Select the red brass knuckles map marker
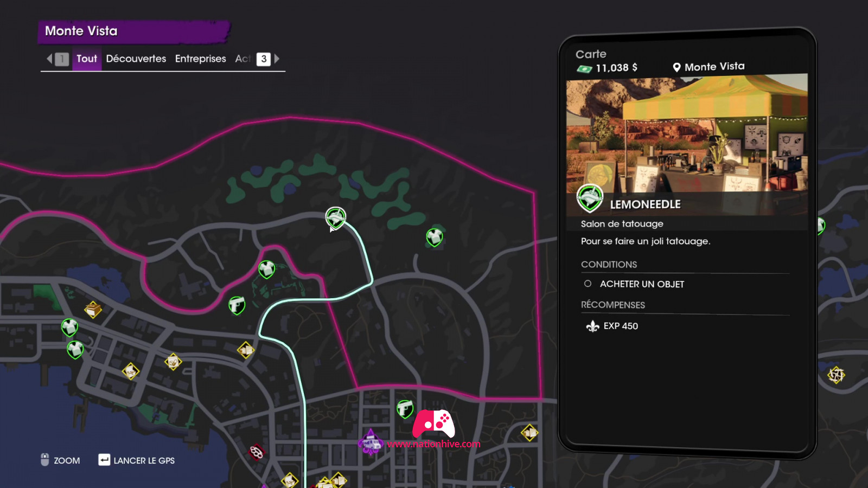868x488 pixels. point(257,452)
